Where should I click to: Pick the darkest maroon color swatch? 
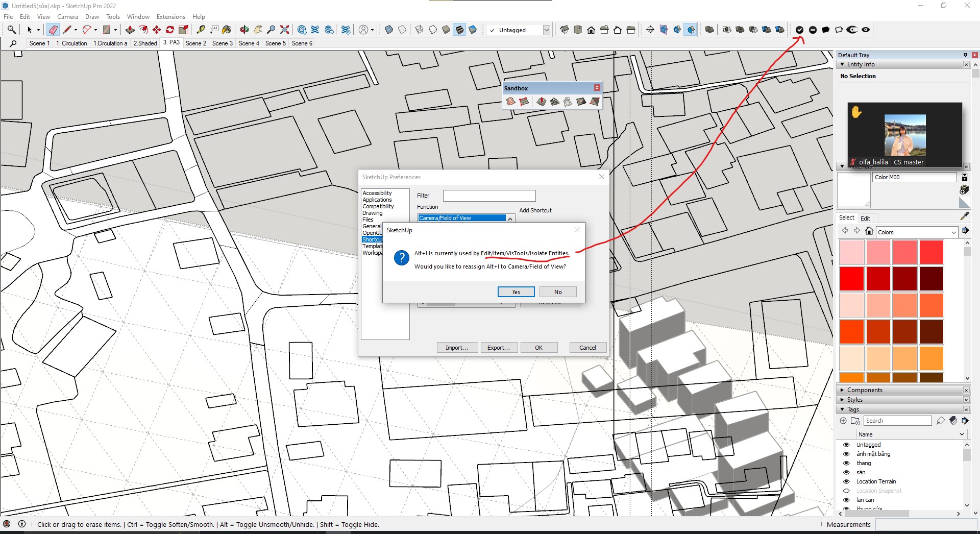(x=932, y=279)
